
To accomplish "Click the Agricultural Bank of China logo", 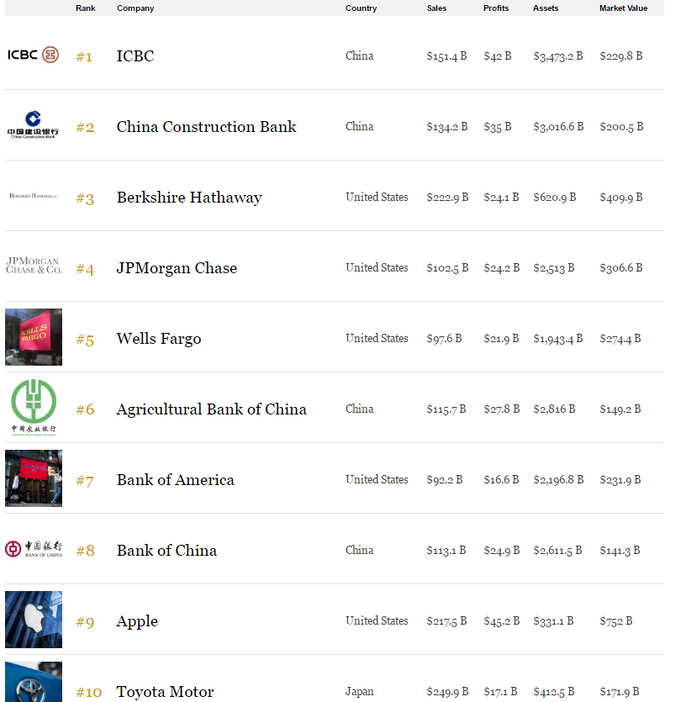I will (33, 407).
